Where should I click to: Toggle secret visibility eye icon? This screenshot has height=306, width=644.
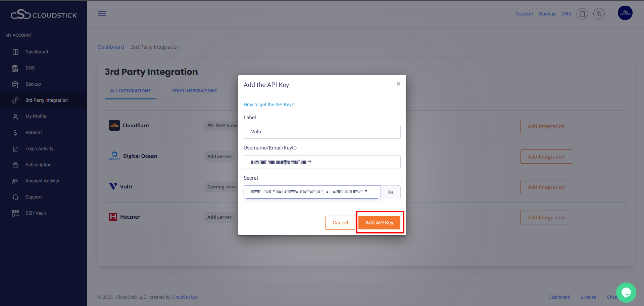pyautogui.click(x=391, y=192)
